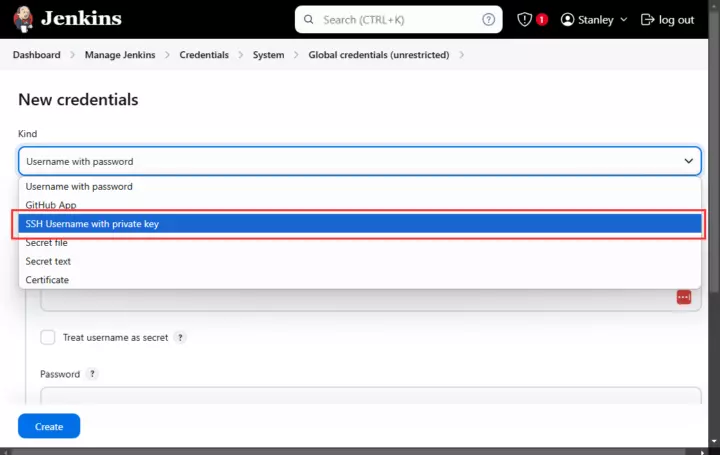Click the Kind combo box field

pos(360,161)
